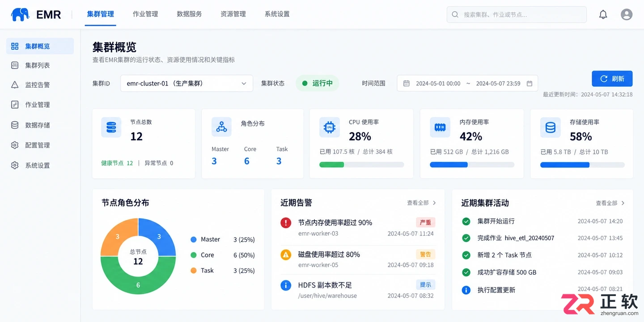Click the 运行中 cluster status badge
Screen dimensions: 644x322
pos(318,83)
